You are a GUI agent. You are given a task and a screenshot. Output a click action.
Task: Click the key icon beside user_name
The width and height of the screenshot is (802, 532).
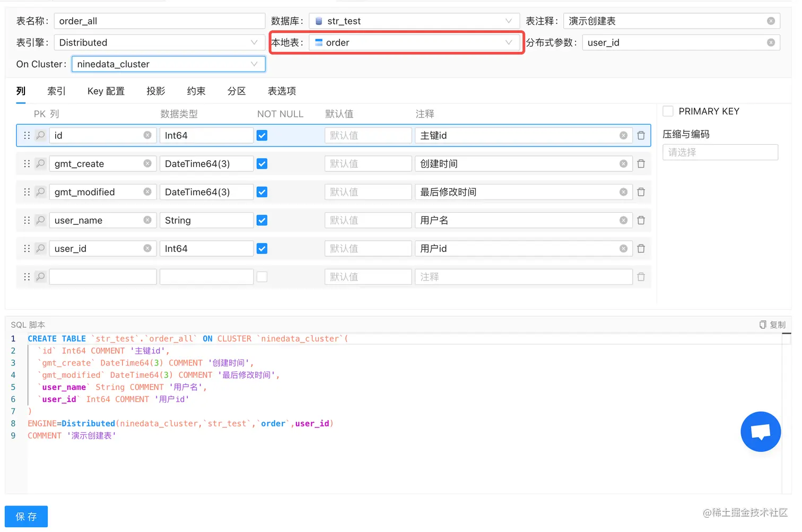[x=40, y=220]
